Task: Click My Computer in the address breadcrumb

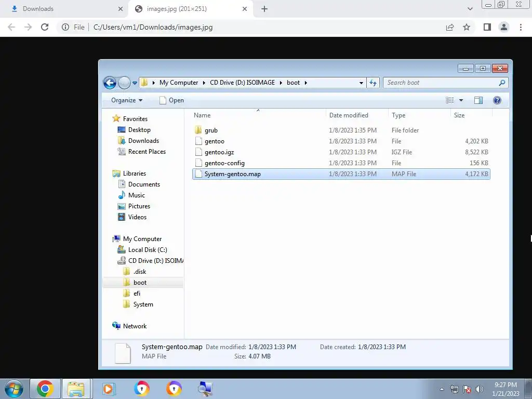Action: 179,83
